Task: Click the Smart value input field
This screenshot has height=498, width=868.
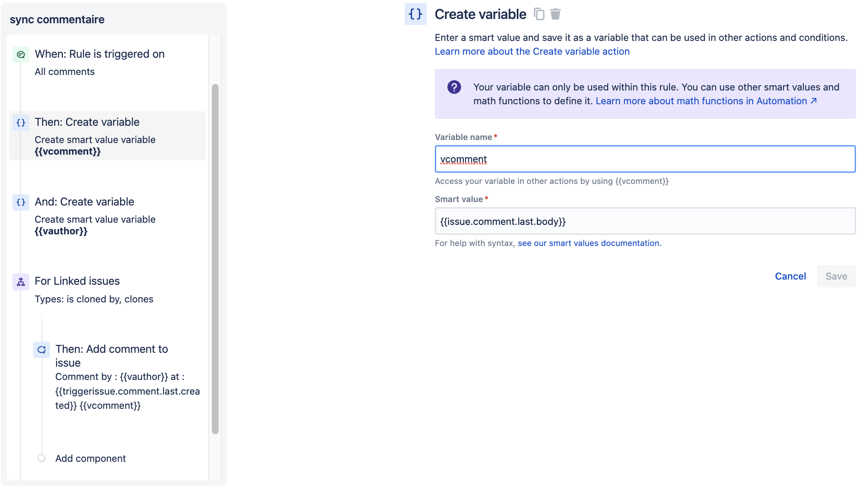Action: 645,221
